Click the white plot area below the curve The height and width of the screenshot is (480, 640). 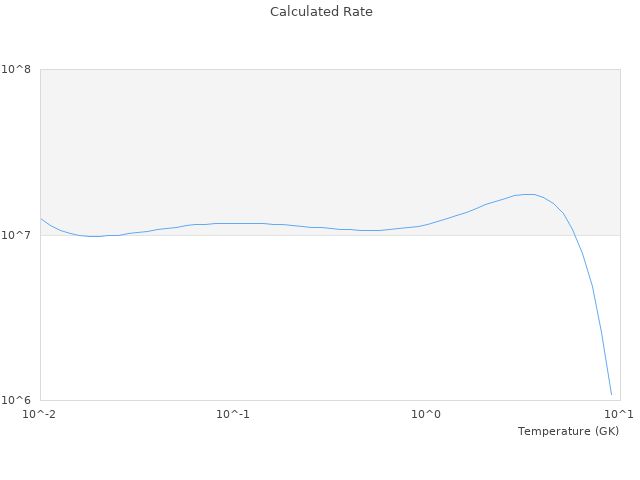300,320
